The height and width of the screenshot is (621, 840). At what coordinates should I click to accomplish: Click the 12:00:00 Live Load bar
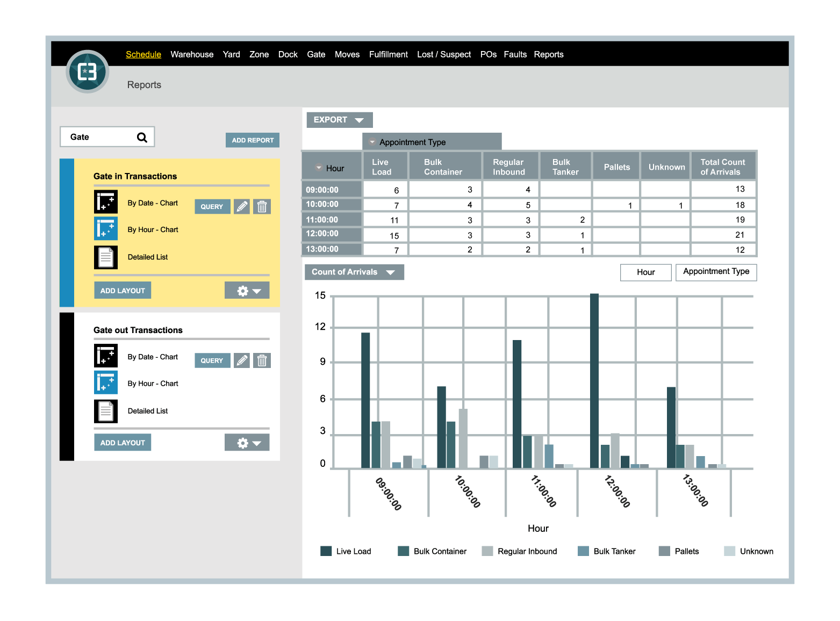tap(594, 381)
